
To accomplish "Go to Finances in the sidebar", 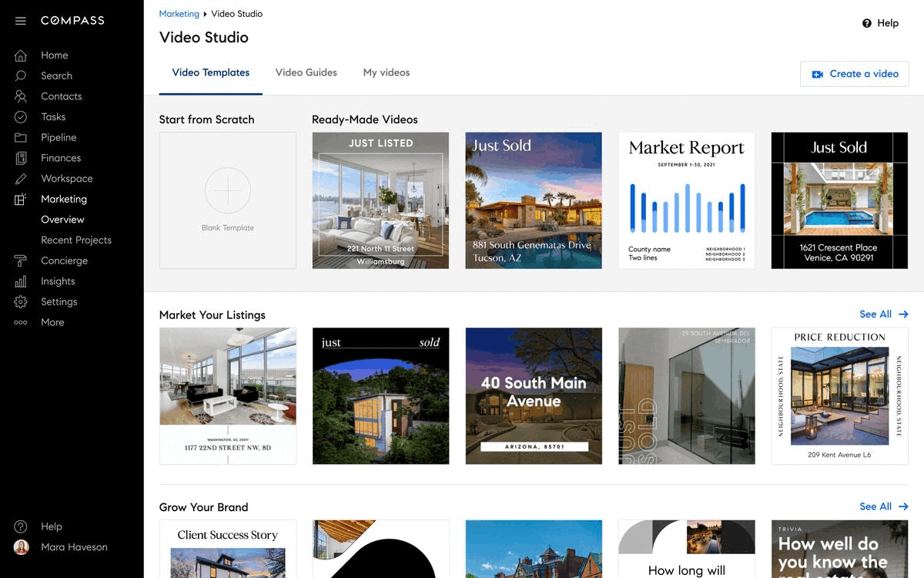I will (61, 158).
